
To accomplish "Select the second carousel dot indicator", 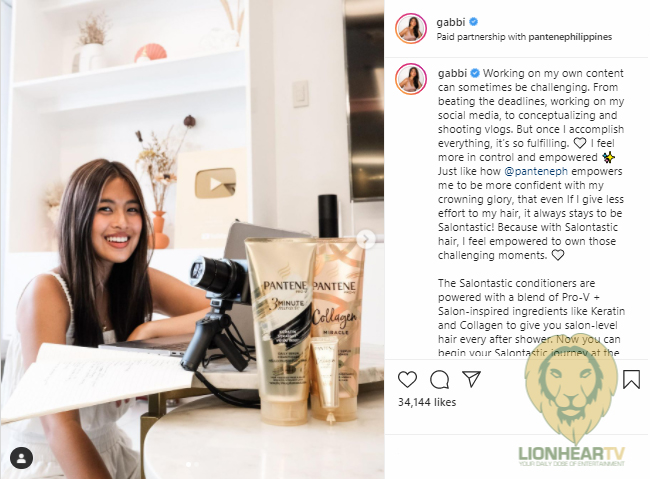I will [x=196, y=464].
